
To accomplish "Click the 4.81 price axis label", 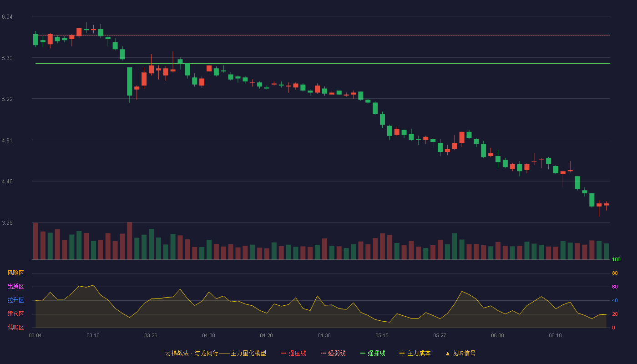I will point(7,141).
